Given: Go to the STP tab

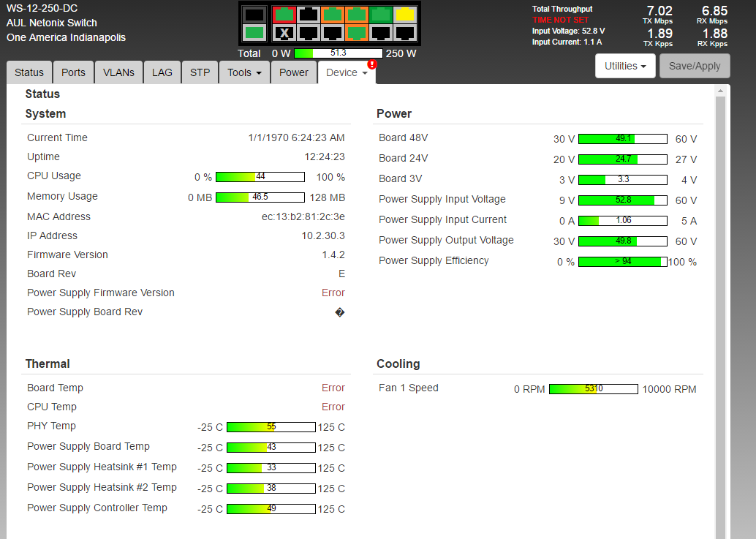Looking at the screenshot, I should tap(200, 72).
